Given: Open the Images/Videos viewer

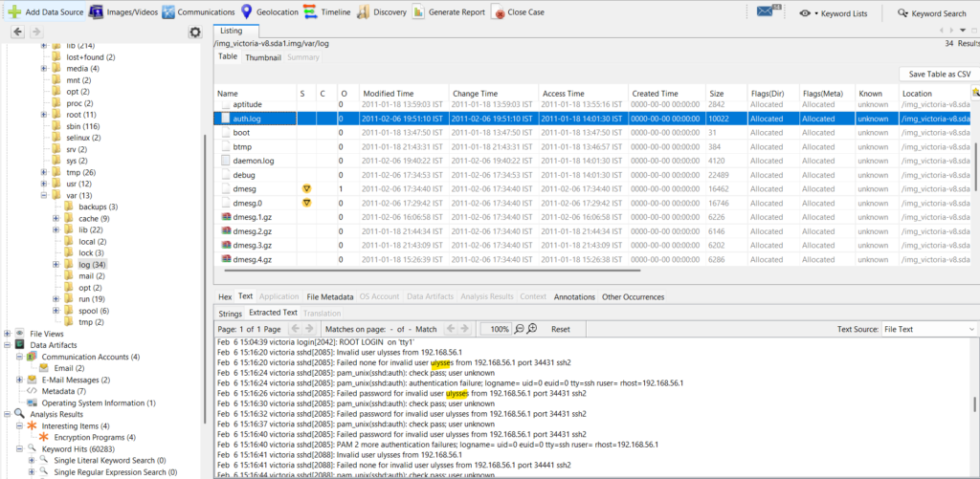Looking at the screenshot, I should [x=122, y=11].
